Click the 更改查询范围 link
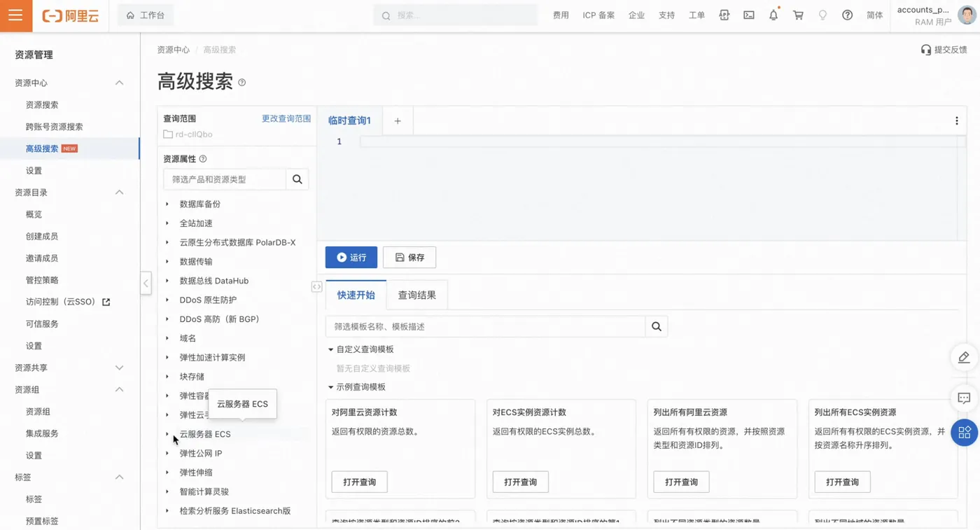The height and width of the screenshot is (530, 980). 286,118
